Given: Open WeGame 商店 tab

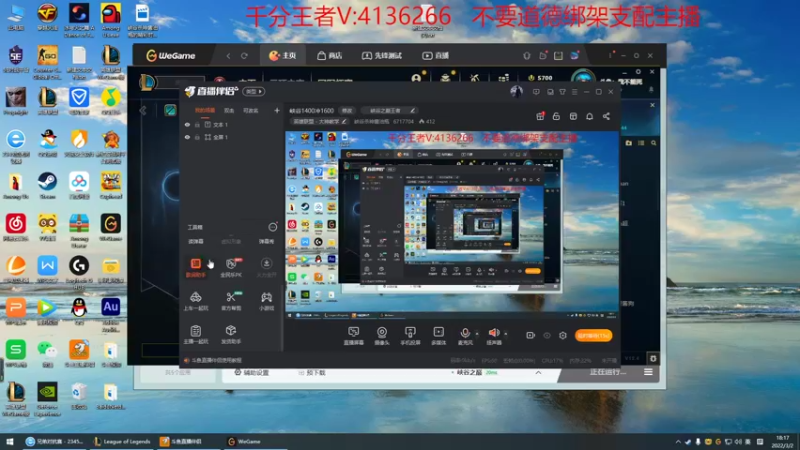Looking at the screenshot, I should click(330, 56).
